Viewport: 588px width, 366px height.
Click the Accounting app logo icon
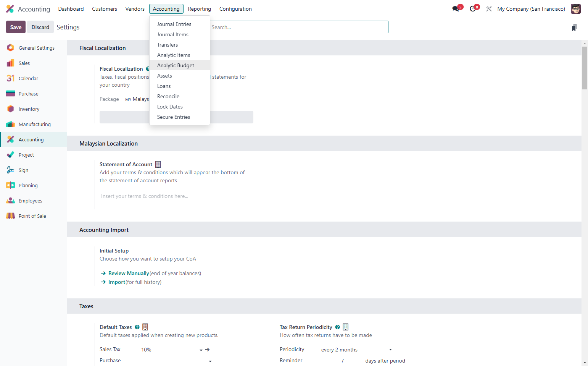tap(10, 9)
